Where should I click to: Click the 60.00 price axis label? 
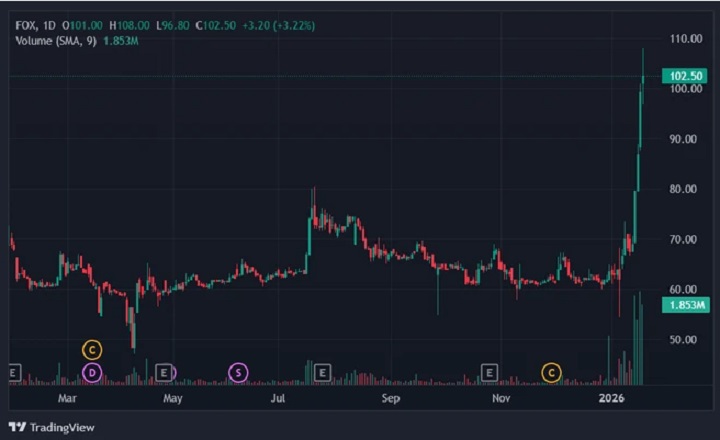coord(683,289)
